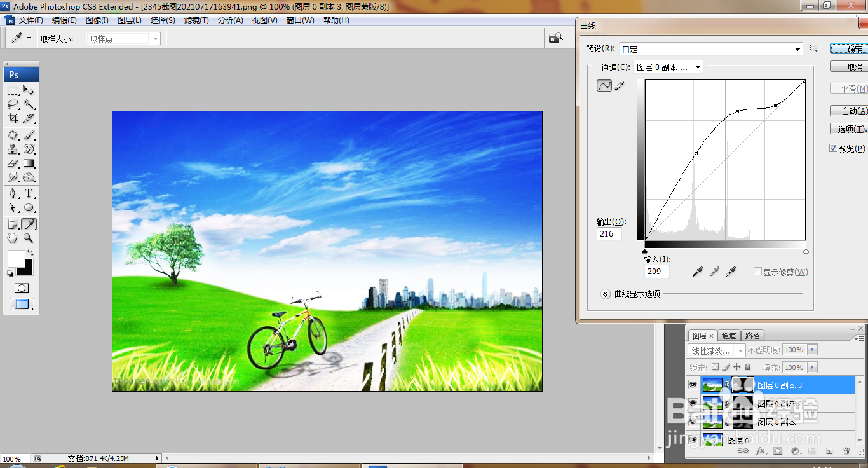Pick the black point eyedropper in Curves
This screenshot has height=468, width=868.
click(x=697, y=272)
